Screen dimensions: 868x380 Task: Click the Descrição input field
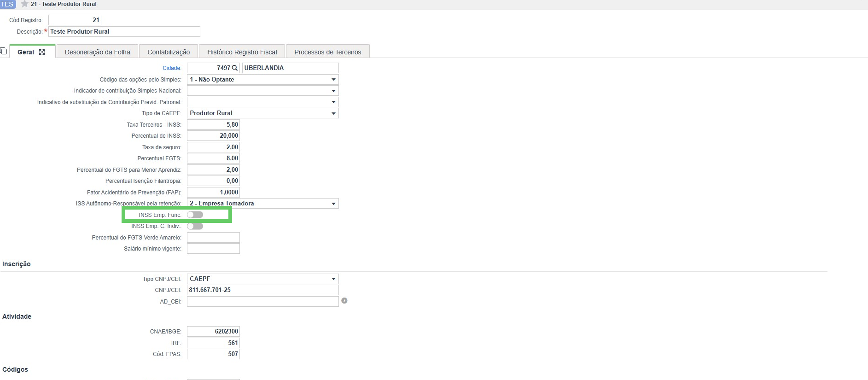point(124,31)
